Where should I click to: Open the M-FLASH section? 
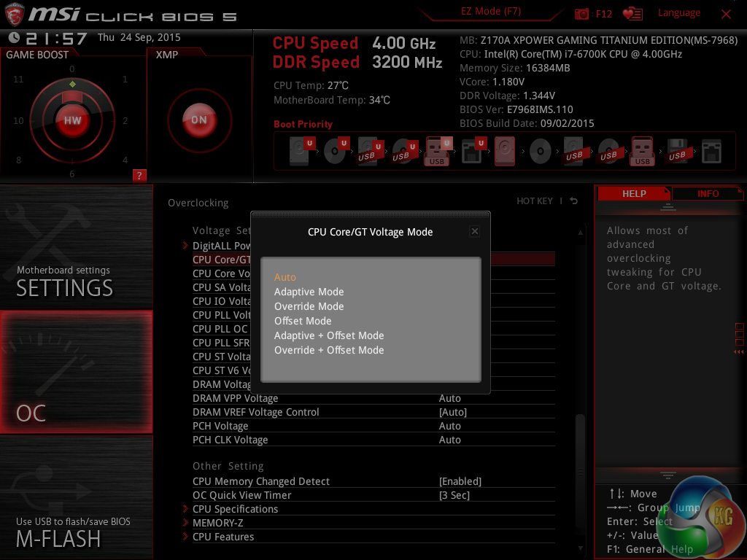(76, 497)
